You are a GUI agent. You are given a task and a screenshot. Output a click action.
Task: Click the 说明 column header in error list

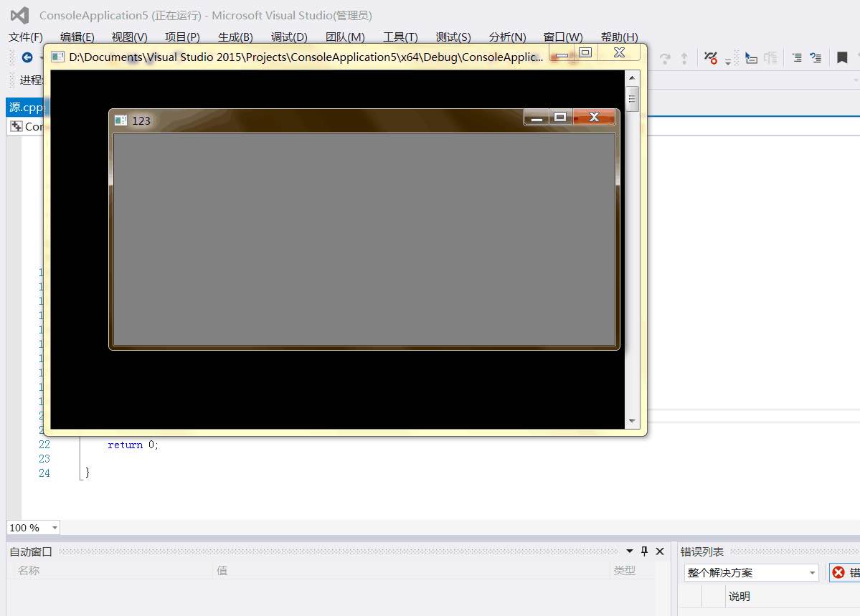pyautogui.click(x=739, y=596)
